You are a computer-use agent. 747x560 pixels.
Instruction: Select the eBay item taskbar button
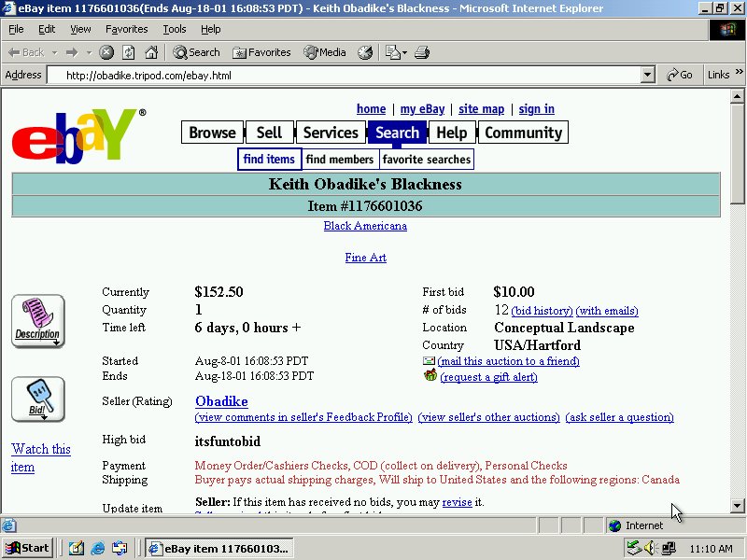click(219, 549)
